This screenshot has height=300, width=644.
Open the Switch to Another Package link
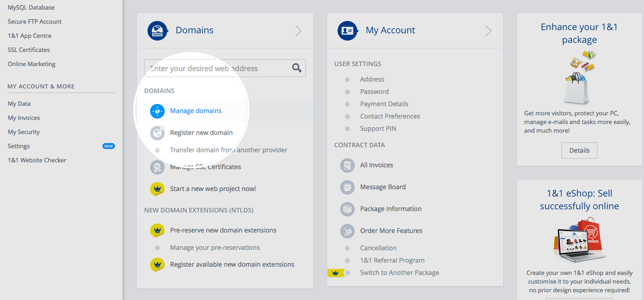400,273
